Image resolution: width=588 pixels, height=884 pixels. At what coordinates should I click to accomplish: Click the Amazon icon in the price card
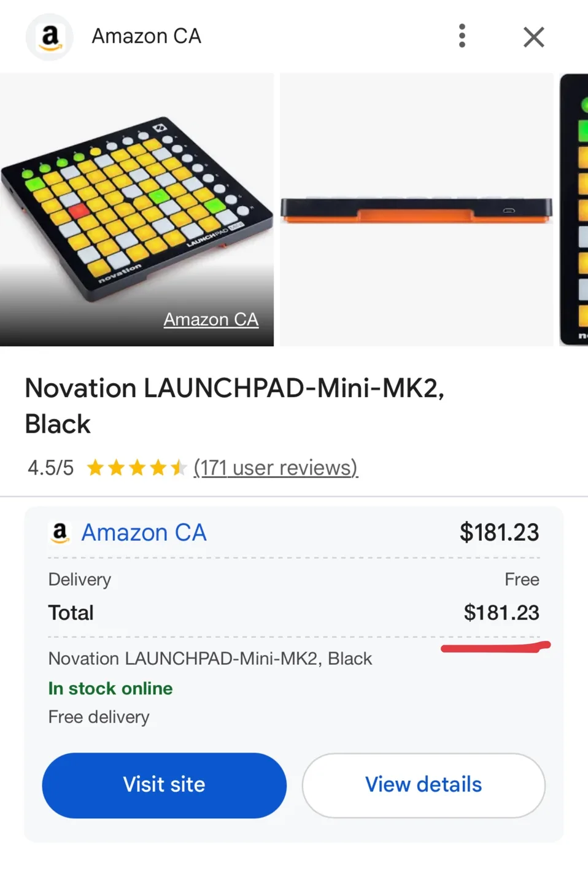click(59, 532)
